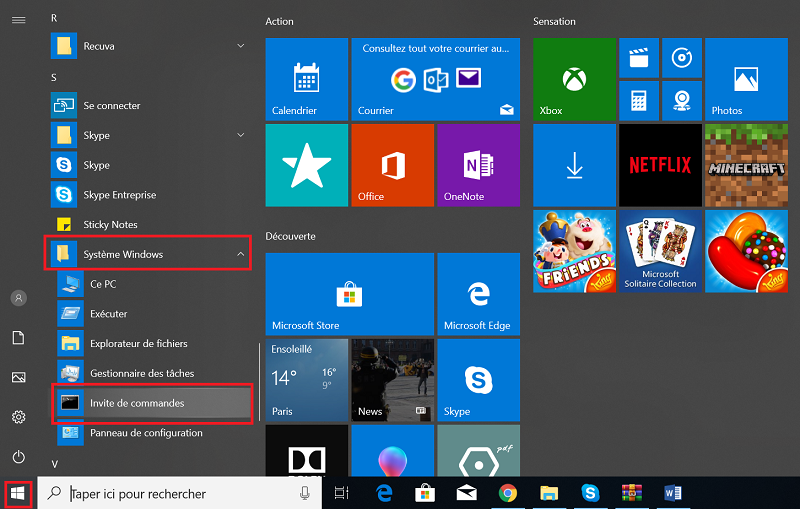Click the Windows Start button
Image resolution: width=800 pixels, height=509 pixels.
tap(18, 494)
